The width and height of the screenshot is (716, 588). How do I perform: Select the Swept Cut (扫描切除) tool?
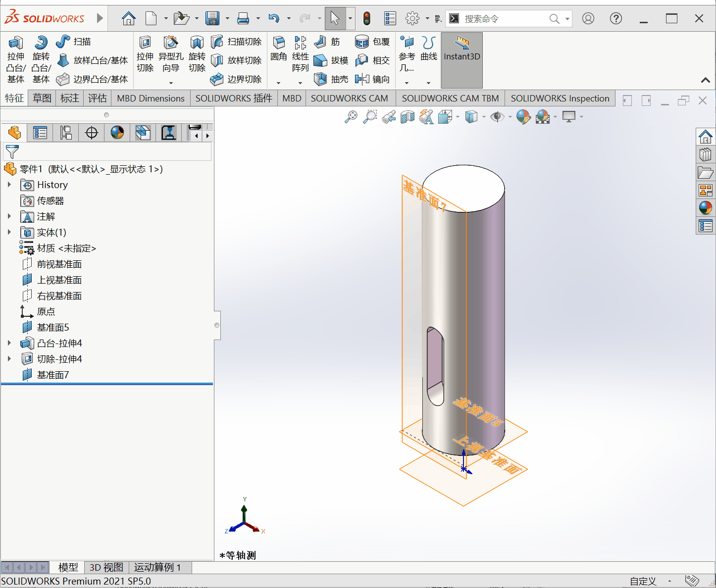(236, 42)
